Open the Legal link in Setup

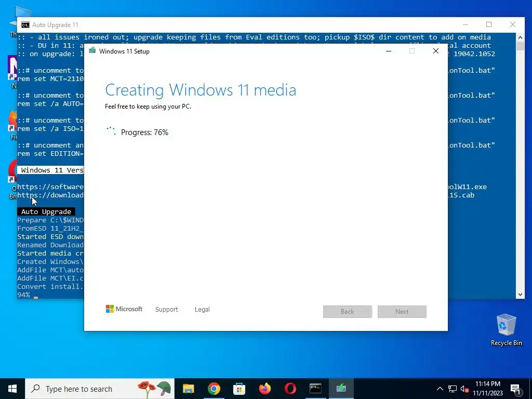pyautogui.click(x=202, y=310)
